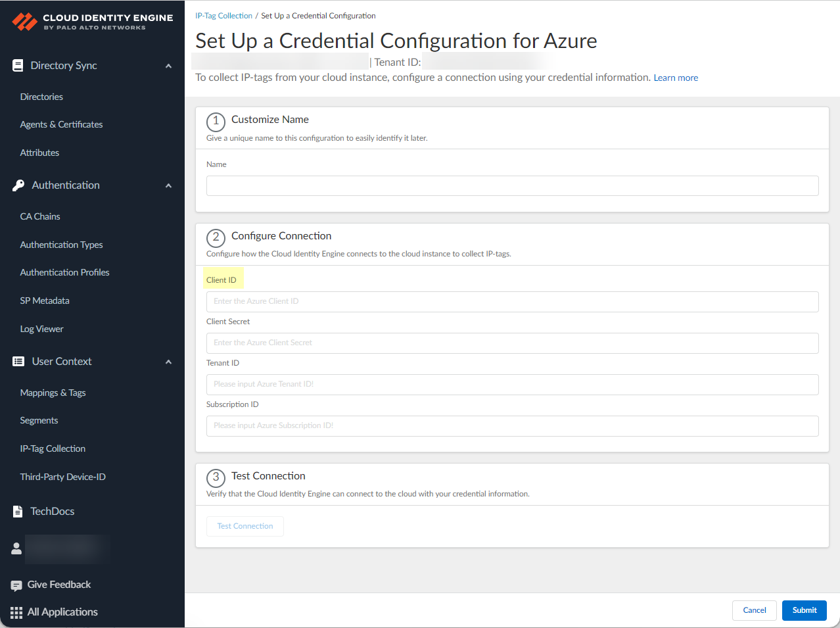Open the All Applications grid icon
The image size is (840, 628).
tap(16, 612)
